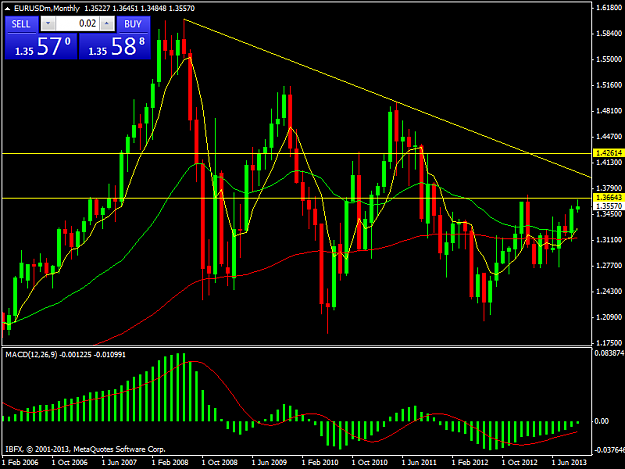The image size is (625, 469).
Task: Click the 1.20900 price scale label
Action: pyautogui.click(x=609, y=317)
